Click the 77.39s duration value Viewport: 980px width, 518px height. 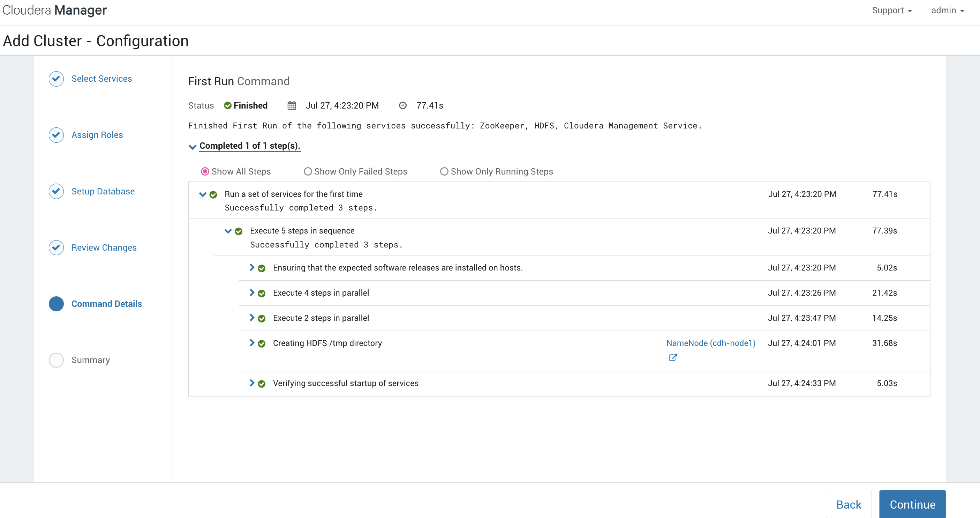(884, 230)
